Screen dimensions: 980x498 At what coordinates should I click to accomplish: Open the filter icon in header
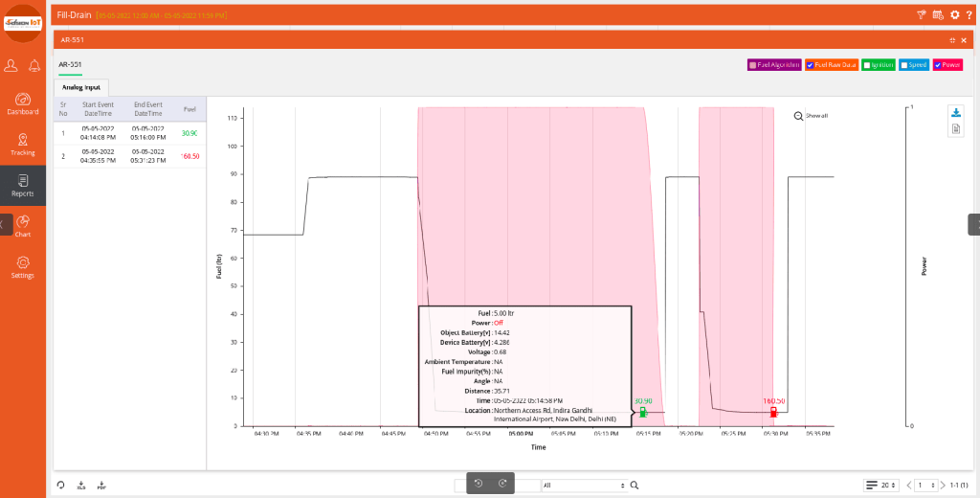tap(922, 15)
